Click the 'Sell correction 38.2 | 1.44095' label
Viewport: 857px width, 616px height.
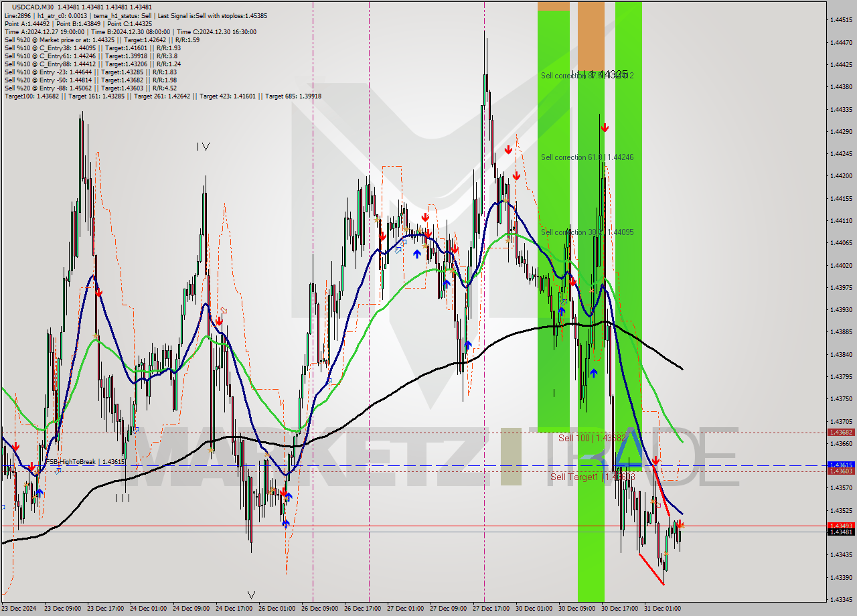pos(587,232)
